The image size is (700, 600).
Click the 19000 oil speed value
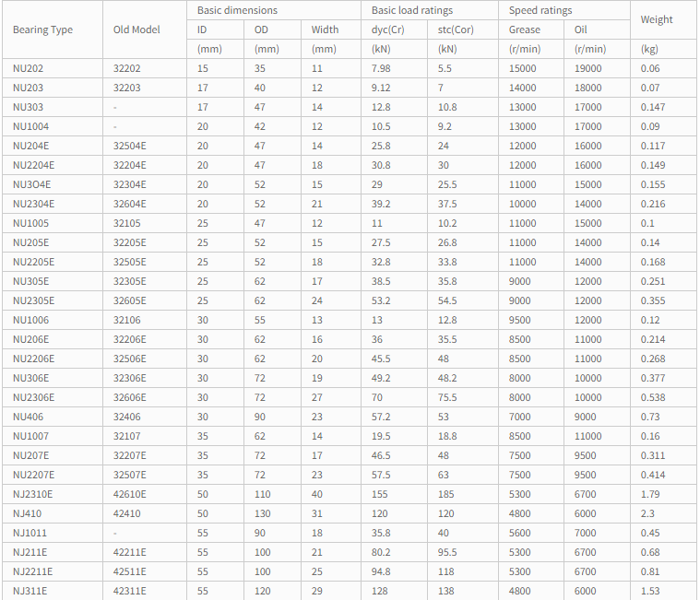point(587,68)
